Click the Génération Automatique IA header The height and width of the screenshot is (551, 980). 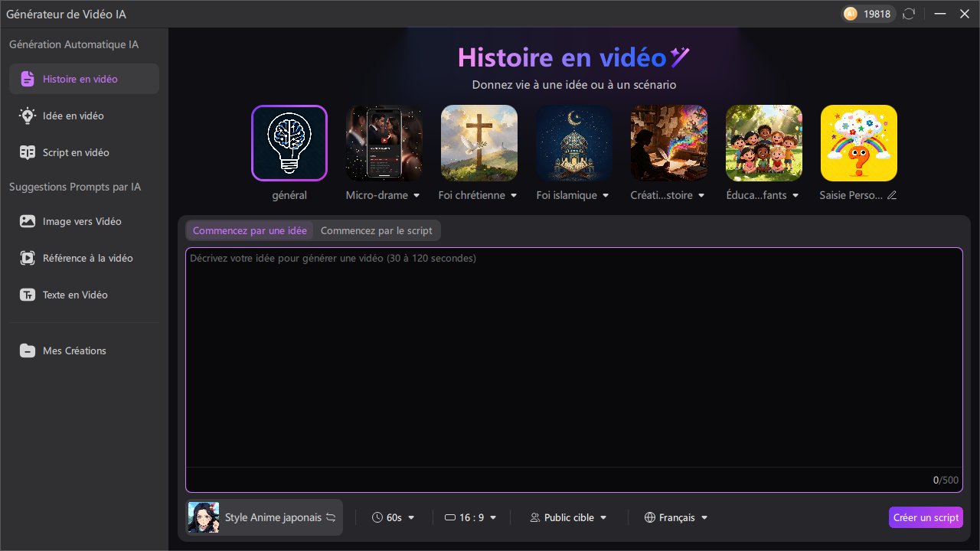click(73, 44)
